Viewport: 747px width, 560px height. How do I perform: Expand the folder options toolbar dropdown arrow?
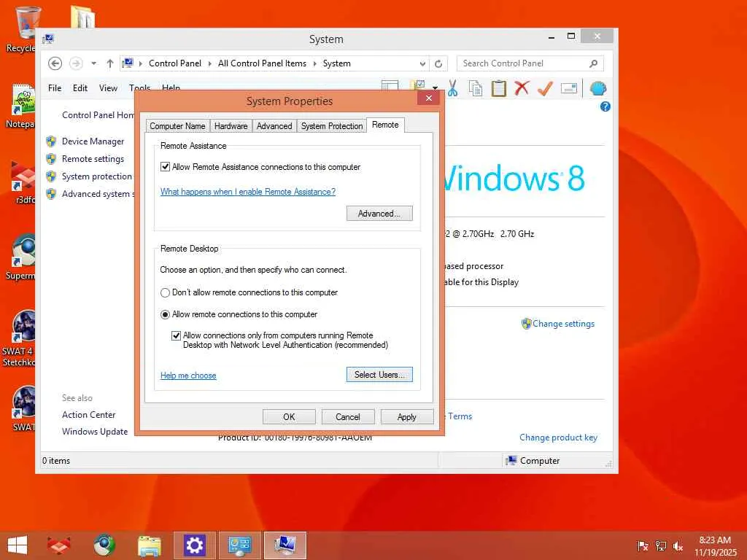point(435,87)
